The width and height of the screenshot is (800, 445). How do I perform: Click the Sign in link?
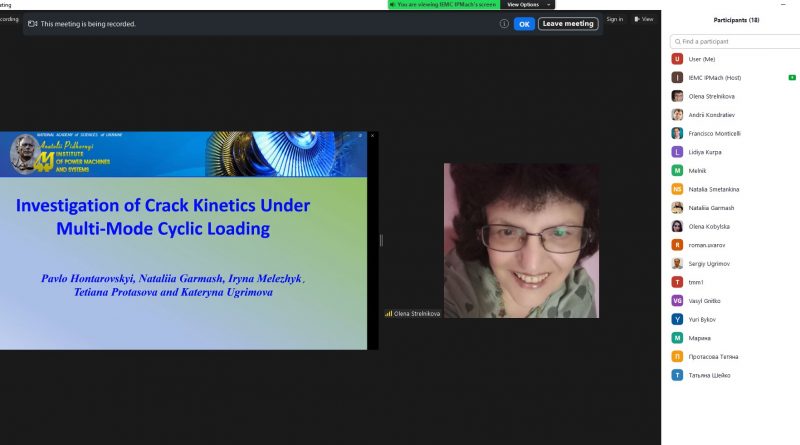pos(614,19)
